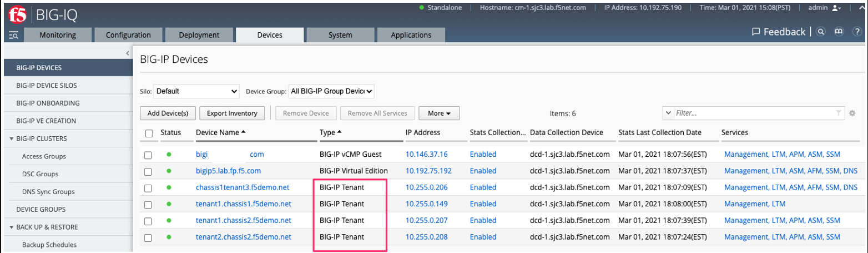Sort by the Device Name column
Viewport: 868px width, 253px height.
click(221, 132)
